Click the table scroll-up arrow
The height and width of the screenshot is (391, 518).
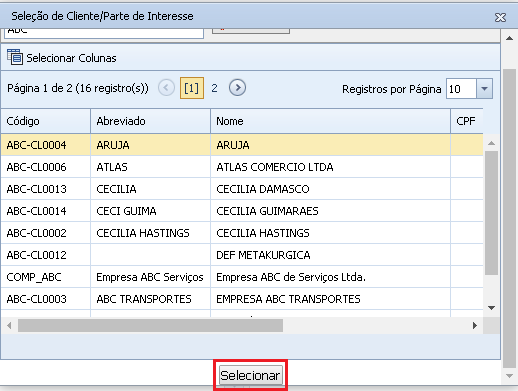point(491,143)
